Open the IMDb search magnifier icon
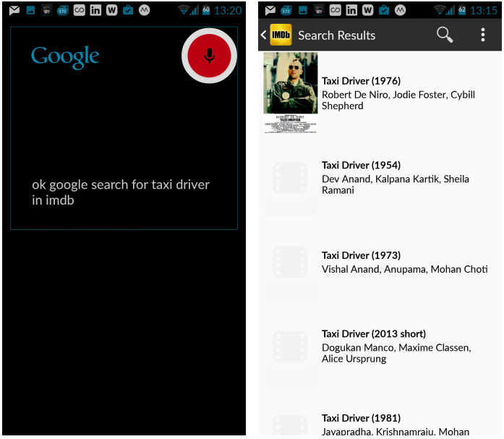The height and width of the screenshot is (439, 504). [x=445, y=35]
